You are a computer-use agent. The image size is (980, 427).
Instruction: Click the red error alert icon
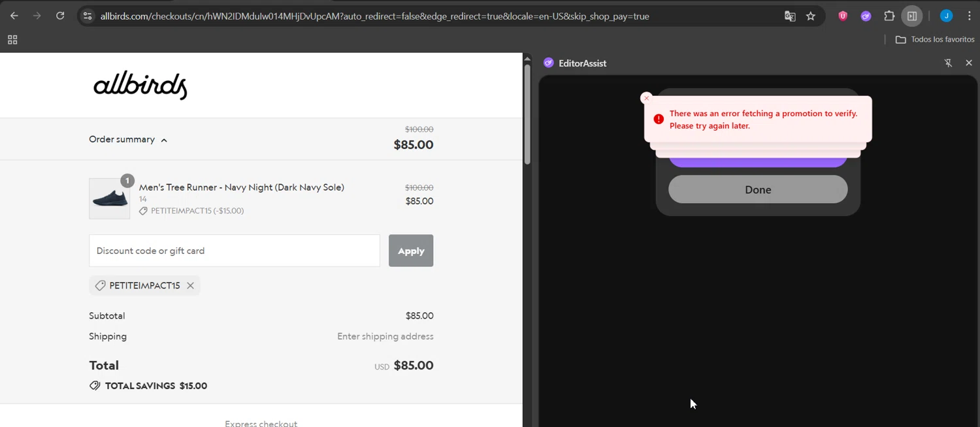click(x=659, y=119)
